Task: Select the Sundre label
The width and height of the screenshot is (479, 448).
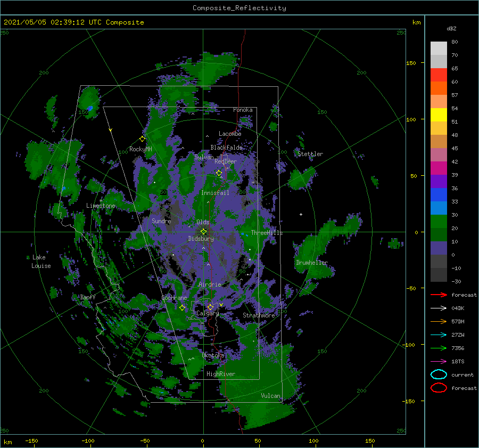Action: click(161, 221)
